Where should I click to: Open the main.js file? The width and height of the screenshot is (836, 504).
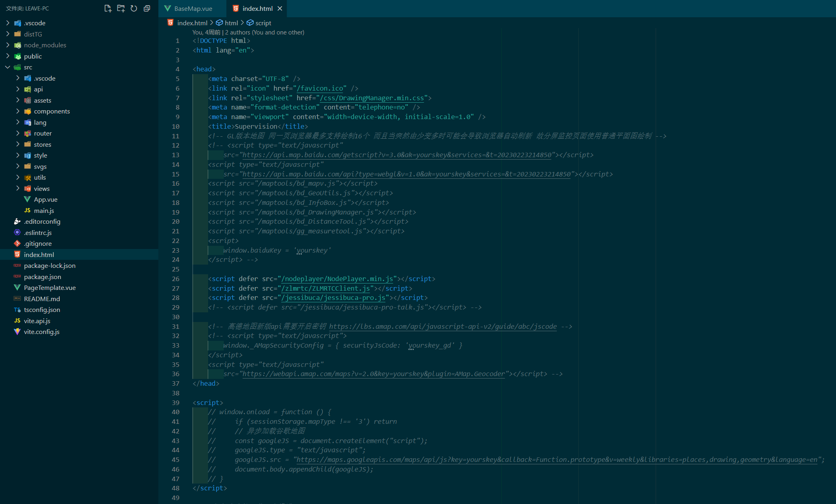coord(44,211)
